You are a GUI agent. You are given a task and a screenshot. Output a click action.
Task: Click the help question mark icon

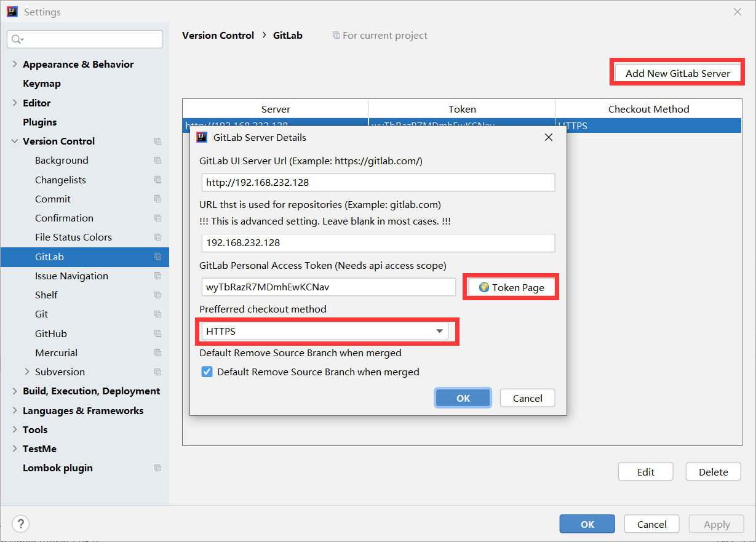tap(20, 524)
